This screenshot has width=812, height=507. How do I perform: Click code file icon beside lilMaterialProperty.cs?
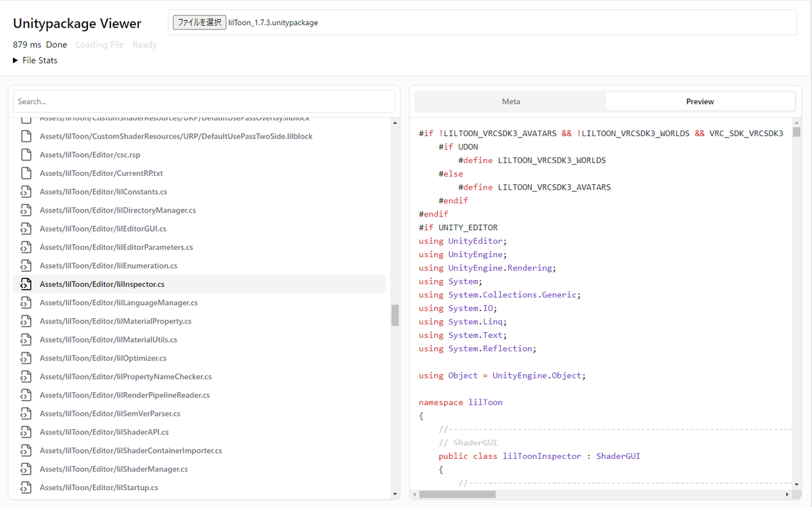point(26,321)
